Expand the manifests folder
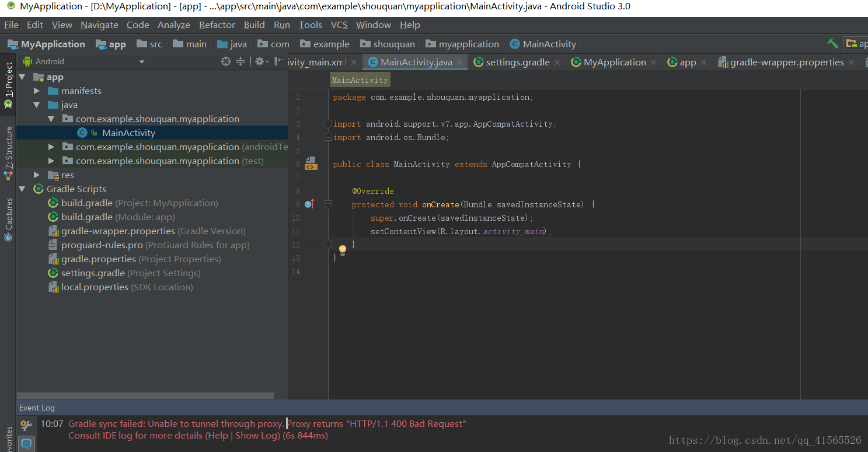The image size is (868, 452). [37, 91]
